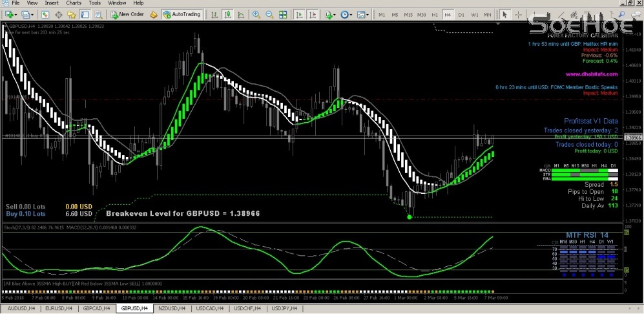Zoom out of the chart
Image resolution: width=644 pixels, height=314 pixels.
tap(268, 14)
